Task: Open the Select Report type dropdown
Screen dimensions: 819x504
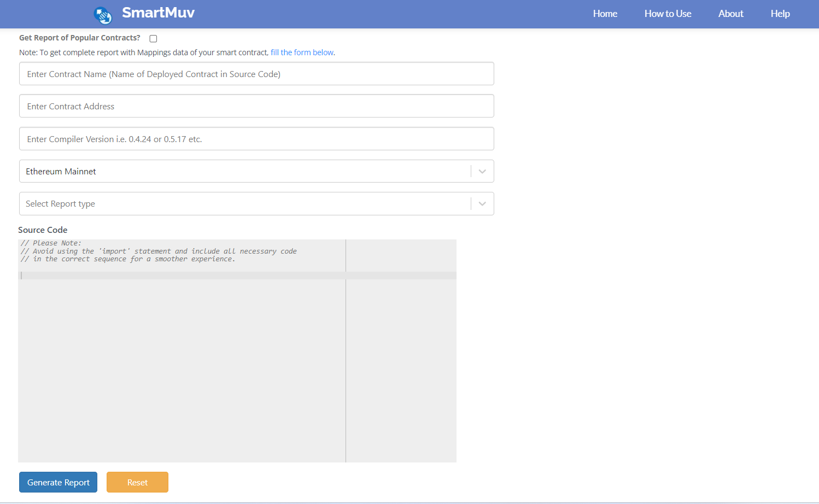Action: click(x=256, y=203)
